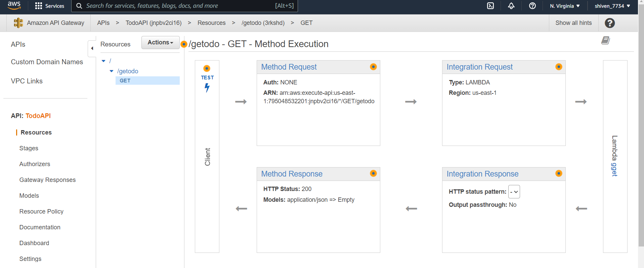
Task: Click the large question mark help icon
Action: point(609,23)
